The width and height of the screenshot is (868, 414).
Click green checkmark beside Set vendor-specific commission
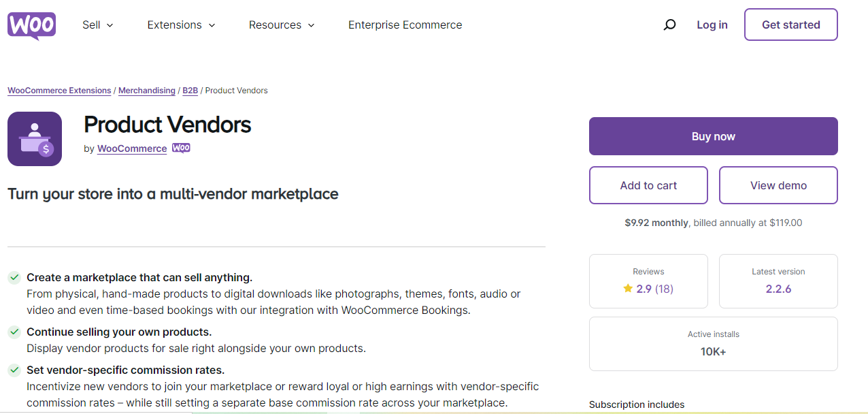click(14, 370)
